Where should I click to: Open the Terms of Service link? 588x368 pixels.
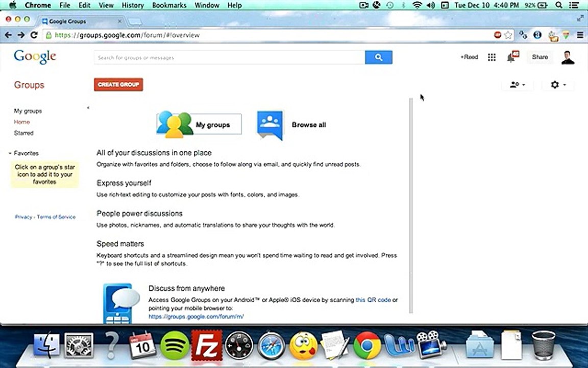[x=56, y=217]
